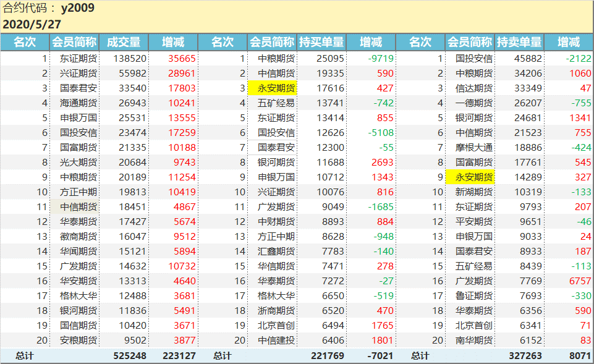
Task: Click the member name 光大期货
Action: [x=78, y=163]
